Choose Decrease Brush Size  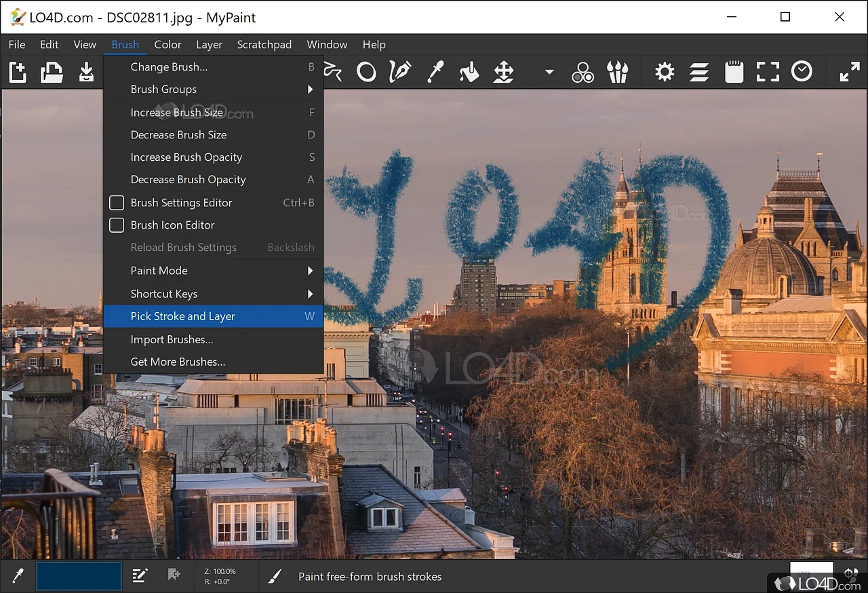tap(213, 134)
